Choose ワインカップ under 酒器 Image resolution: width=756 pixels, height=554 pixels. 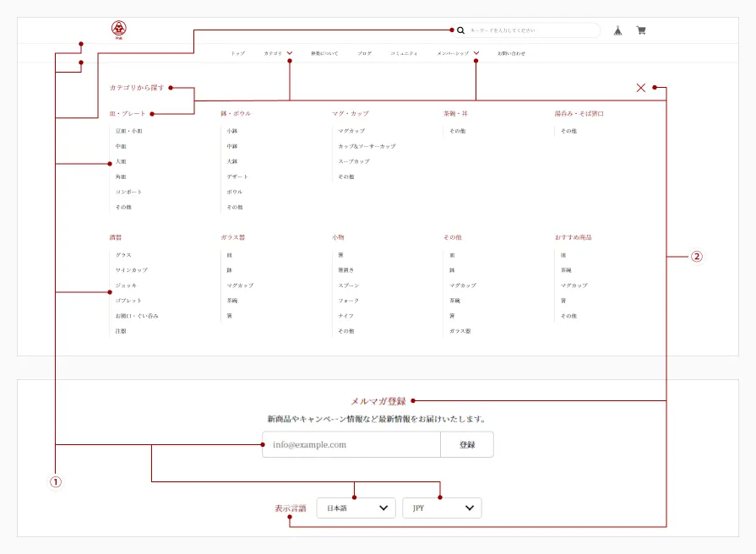[x=131, y=270]
